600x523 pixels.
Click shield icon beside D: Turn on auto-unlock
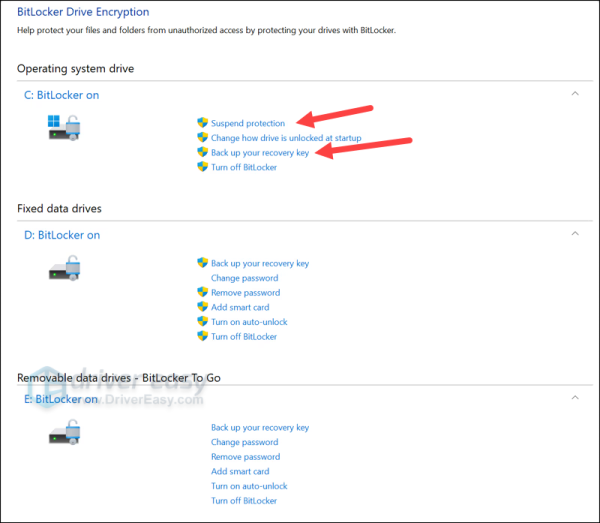click(202, 321)
